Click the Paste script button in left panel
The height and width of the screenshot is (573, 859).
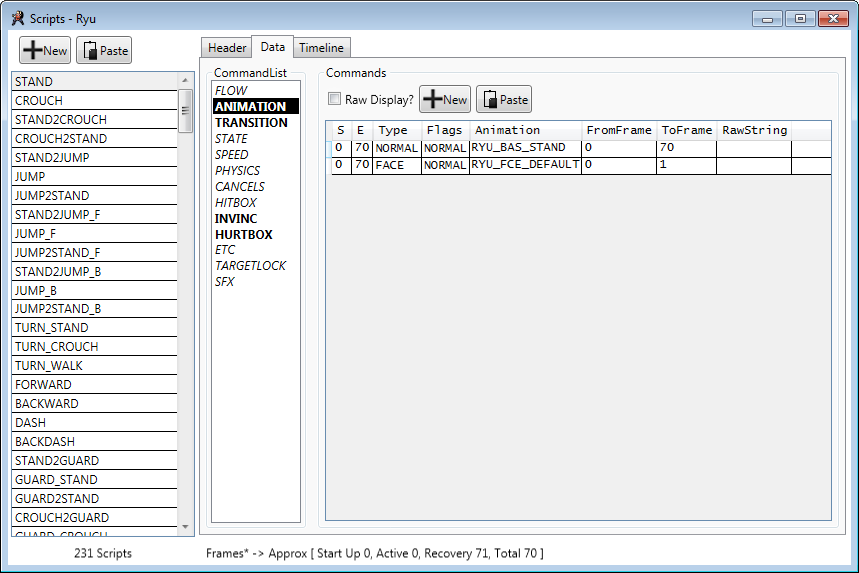(104, 51)
